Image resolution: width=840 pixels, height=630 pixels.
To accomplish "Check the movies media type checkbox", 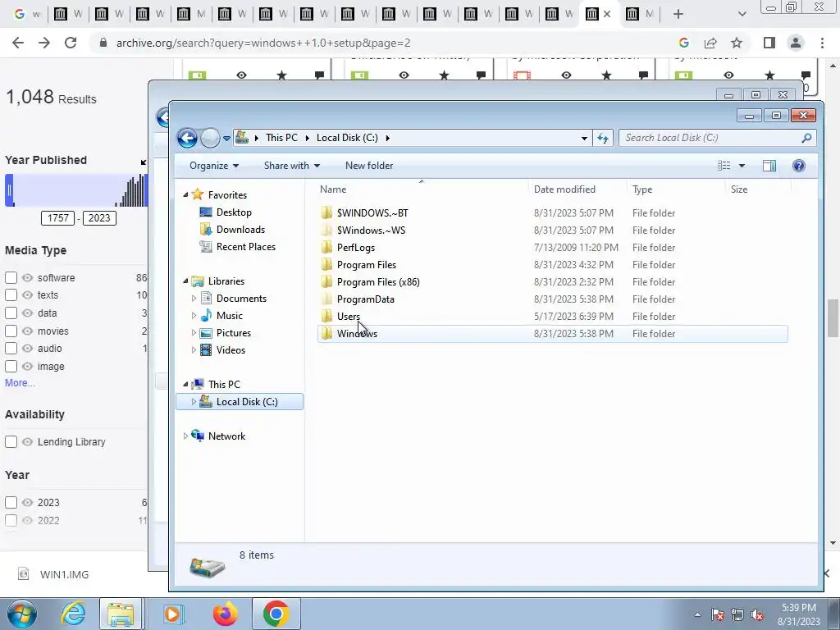I will click(x=11, y=331).
